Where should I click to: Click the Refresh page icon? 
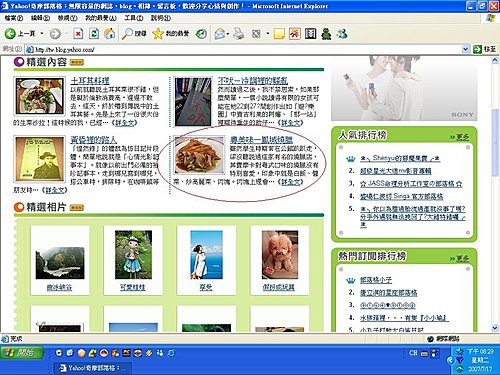(94, 34)
